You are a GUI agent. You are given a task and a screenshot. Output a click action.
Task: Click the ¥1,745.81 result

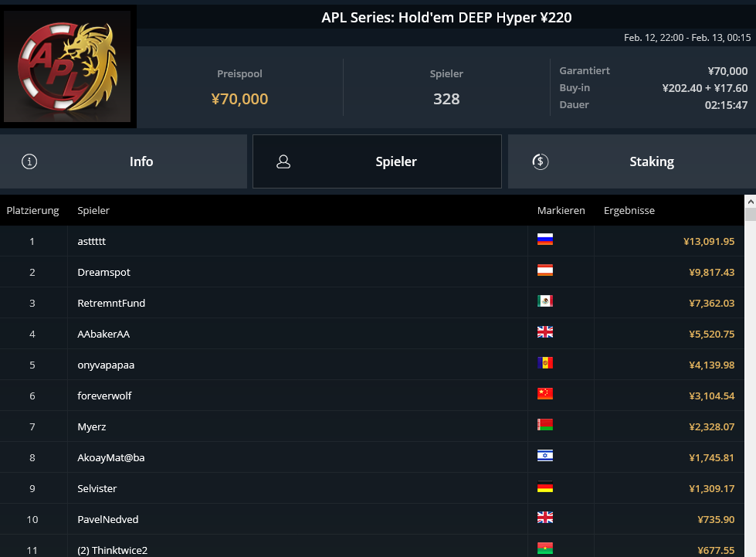(712, 457)
